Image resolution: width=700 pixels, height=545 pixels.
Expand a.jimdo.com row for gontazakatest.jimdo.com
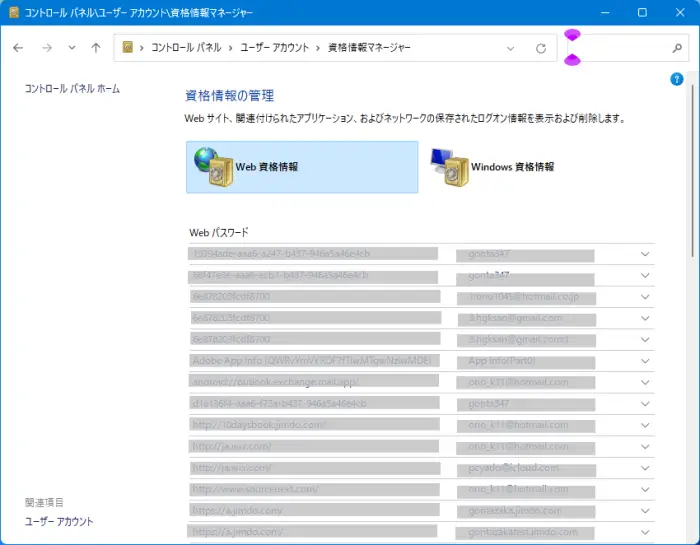(x=645, y=532)
